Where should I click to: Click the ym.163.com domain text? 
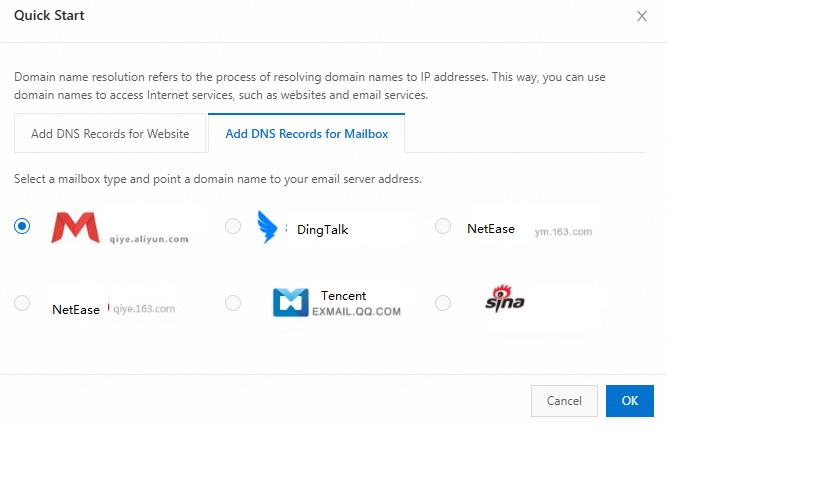pyautogui.click(x=563, y=232)
